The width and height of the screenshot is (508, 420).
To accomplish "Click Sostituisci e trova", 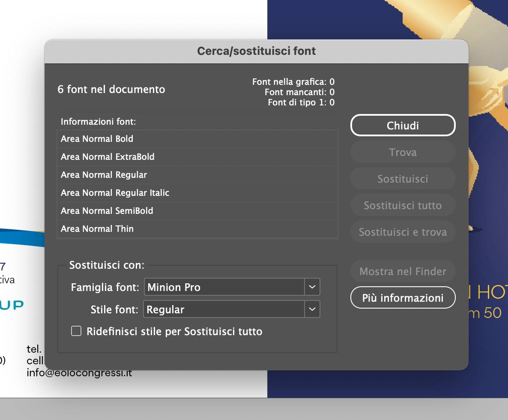I will (x=403, y=231).
